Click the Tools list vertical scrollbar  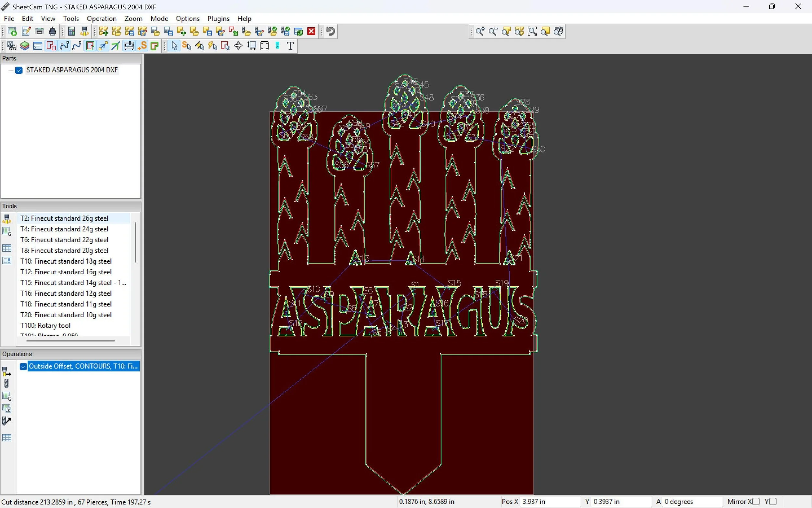(x=135, y=242)
